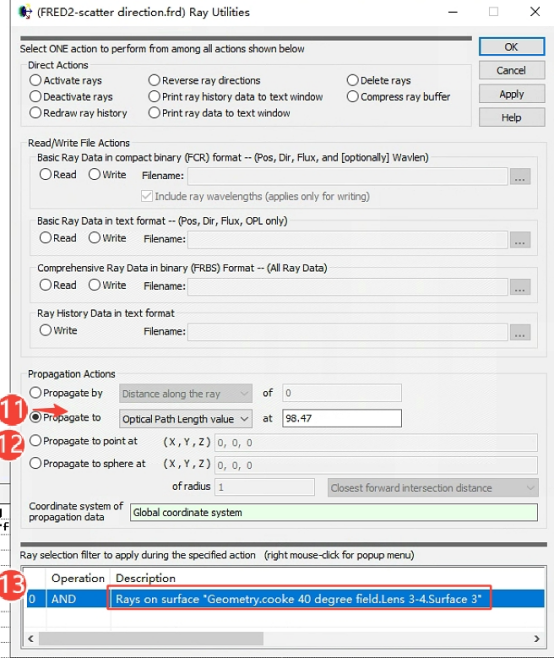554x658 pixels.
Task: Click the filter list right scroll arrow
Action: [537, 639]
